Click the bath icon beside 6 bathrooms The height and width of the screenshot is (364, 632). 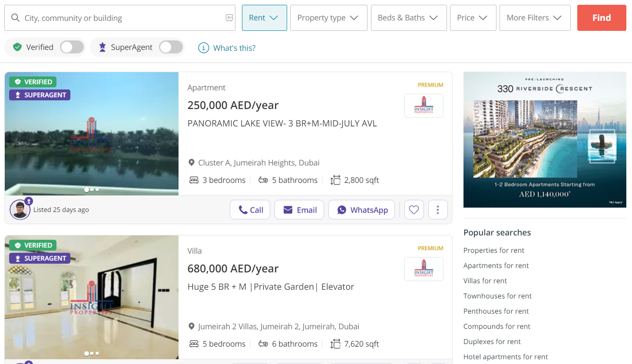click(x=263, y=344)
